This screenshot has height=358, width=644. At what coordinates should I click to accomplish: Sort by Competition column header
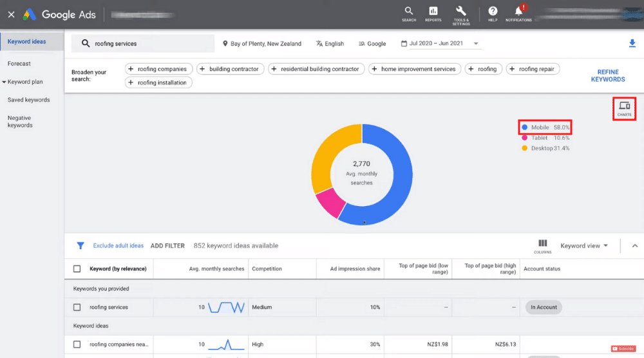[267, 268]
